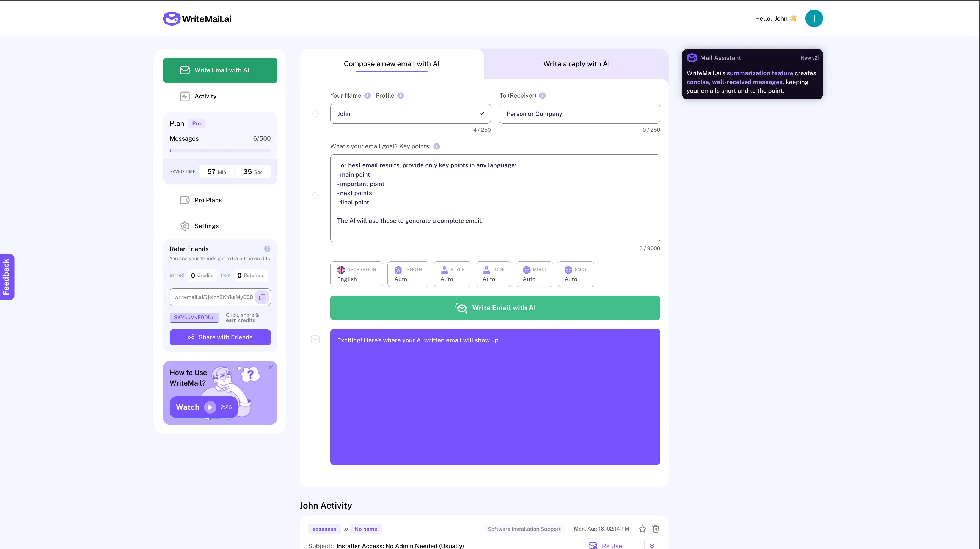
Task: Click the AI written email output area
Action: coord(495,397)
